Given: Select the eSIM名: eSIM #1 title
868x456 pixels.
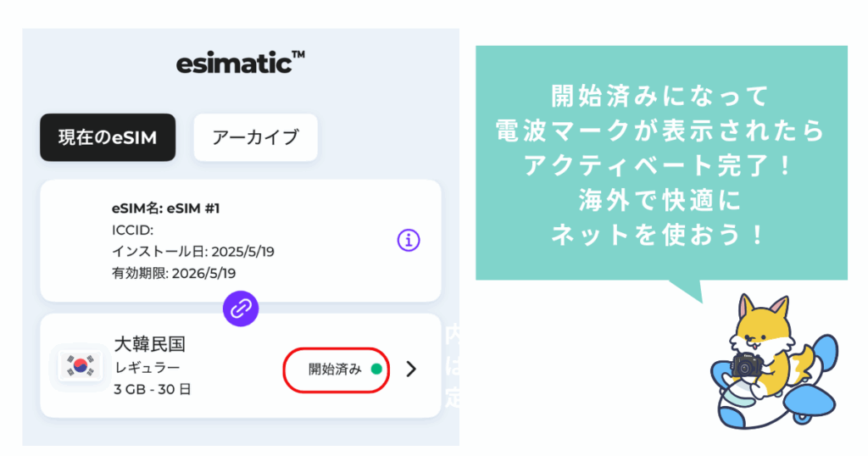Looking at the screenshot, I should [165, 209].
